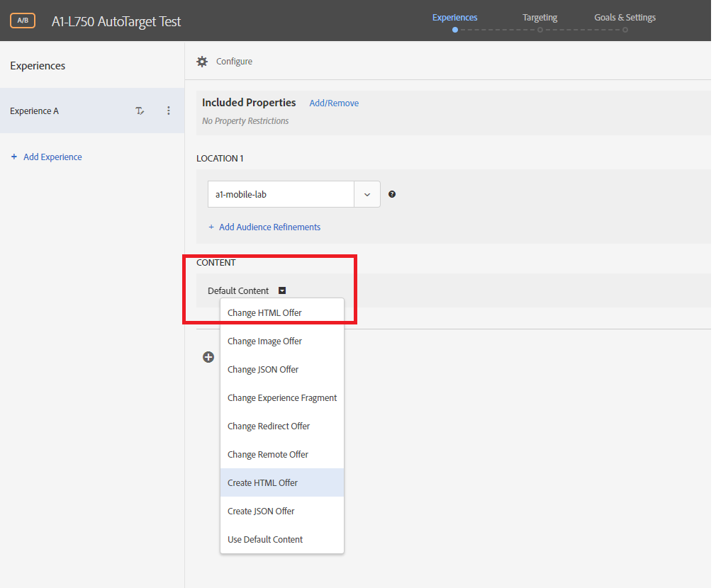Click the round plus add location icon
716x588 pixels.
tap(208, 357)
